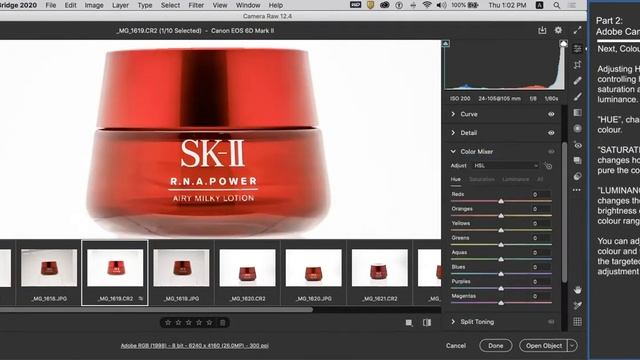Switch to the Luminance tab
Screen dimensions: 640x360
click(x=516, y=180)
